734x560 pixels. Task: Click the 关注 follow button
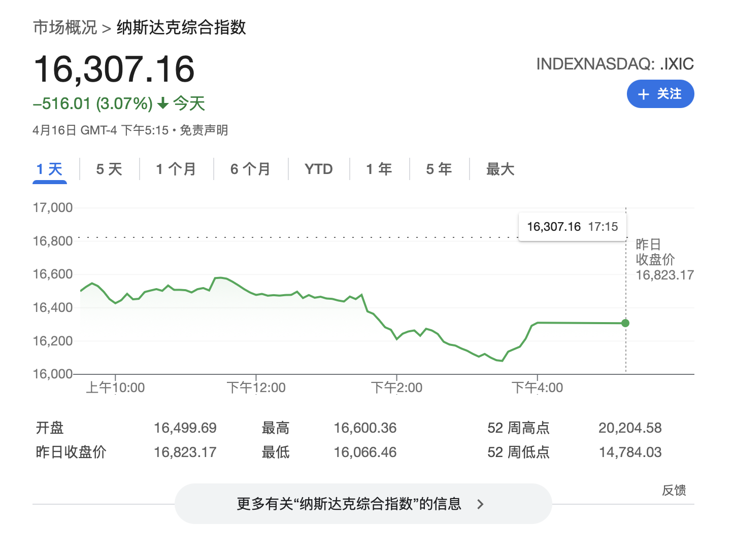click(660, 94)
